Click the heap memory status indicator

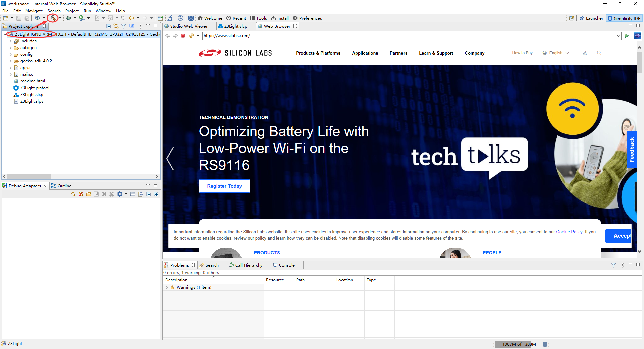[519, 344]
